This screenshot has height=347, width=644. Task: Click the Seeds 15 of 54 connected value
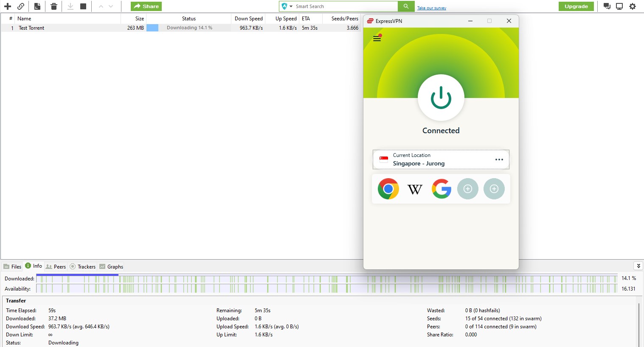503,319
